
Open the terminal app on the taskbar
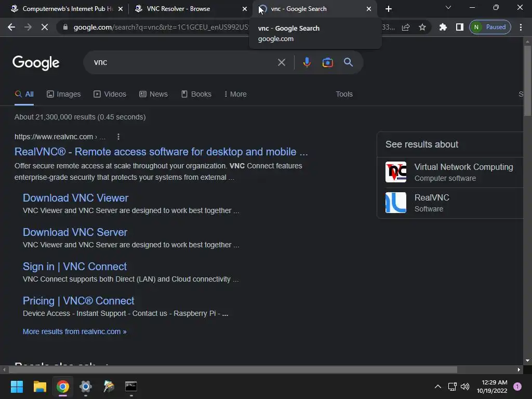[x=131, y=387]
